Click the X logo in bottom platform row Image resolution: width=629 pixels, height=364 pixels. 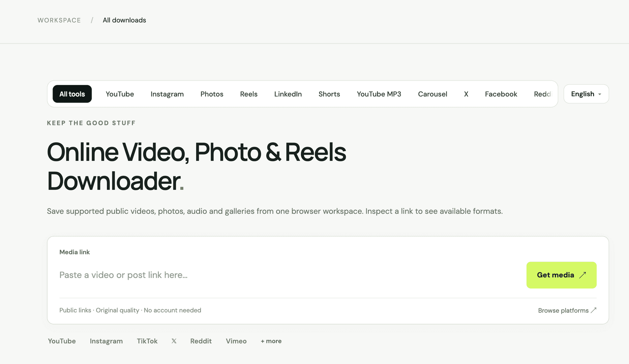174,341
